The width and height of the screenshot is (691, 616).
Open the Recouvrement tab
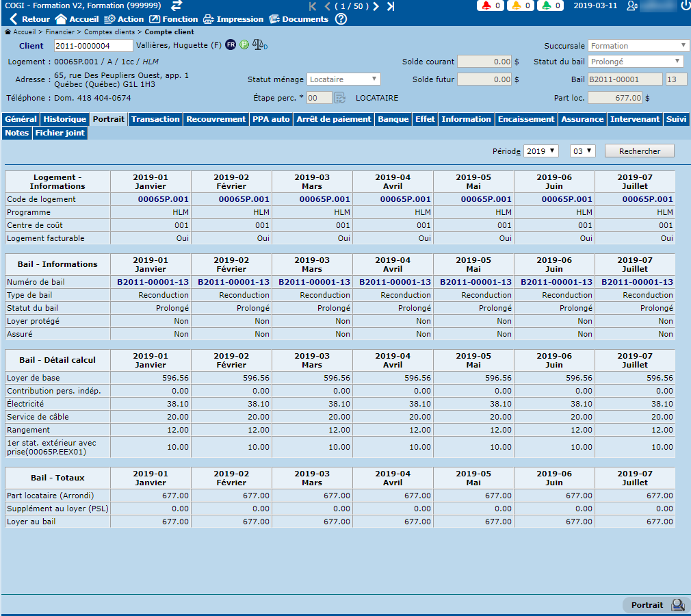(x=216, y=119)
